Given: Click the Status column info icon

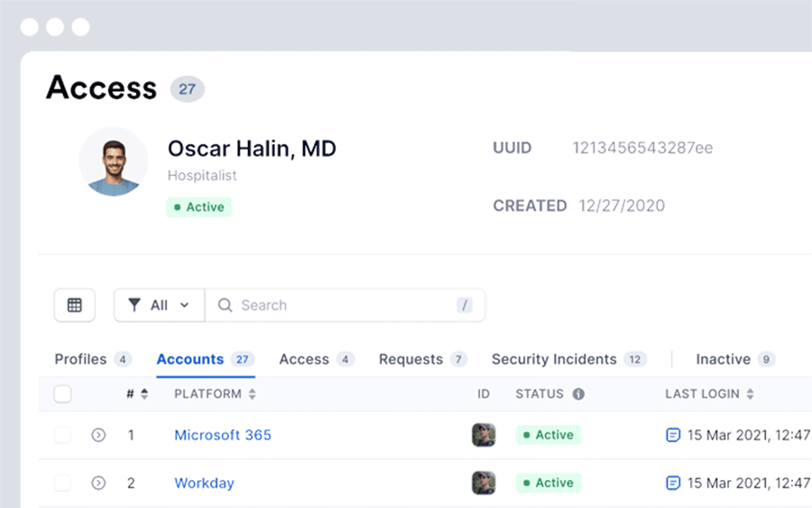Looking at the screenshot, I should coord(578,394).
